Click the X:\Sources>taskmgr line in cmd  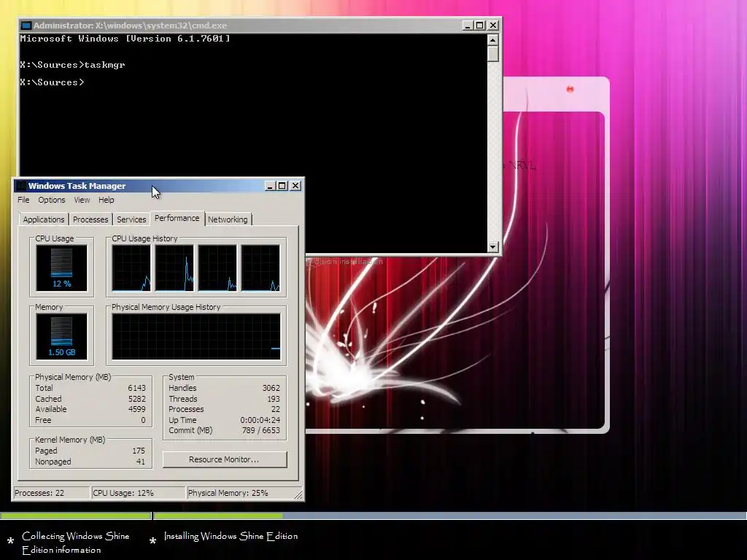[x=72, y=65]
